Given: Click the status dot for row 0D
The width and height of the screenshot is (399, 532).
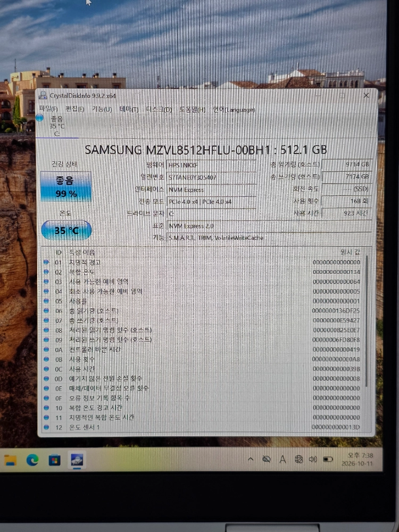Looking at the screenshot, I should [46, 378].
